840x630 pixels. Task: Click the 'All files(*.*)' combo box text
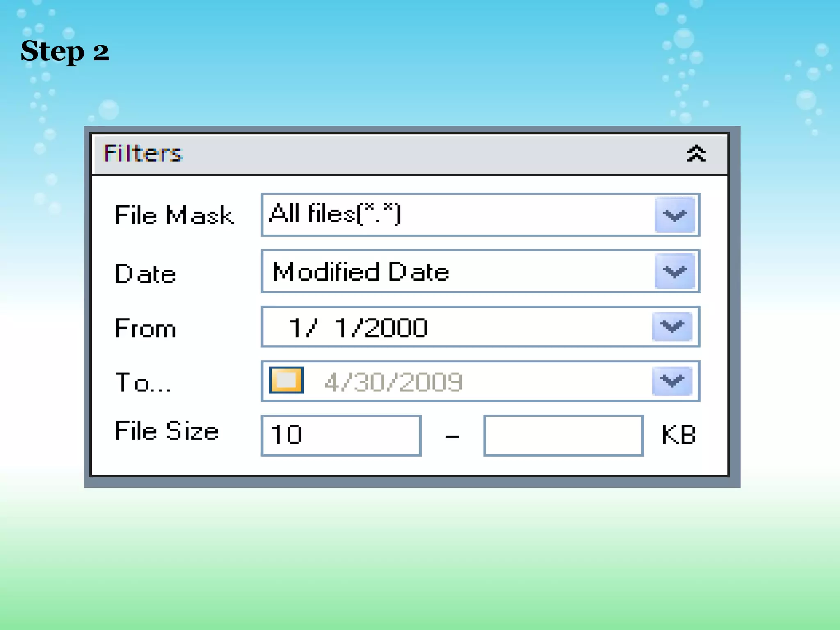click(x=335, y=214)
